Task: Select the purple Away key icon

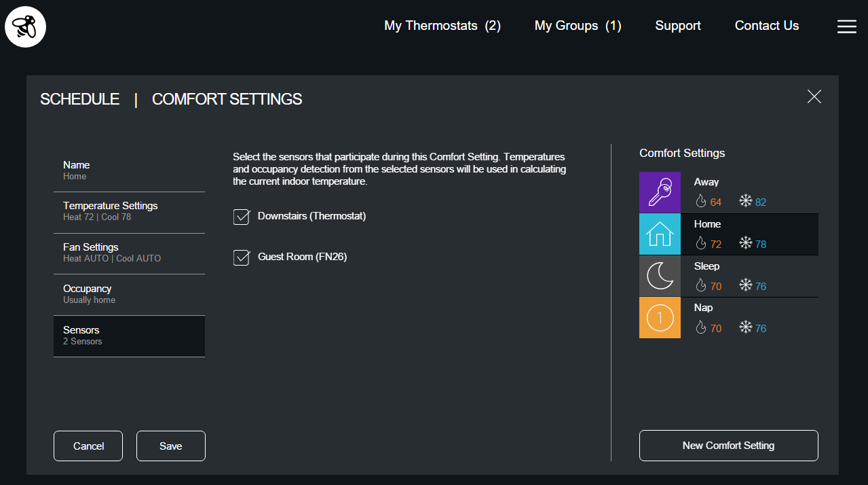Action: pos(660,192)
